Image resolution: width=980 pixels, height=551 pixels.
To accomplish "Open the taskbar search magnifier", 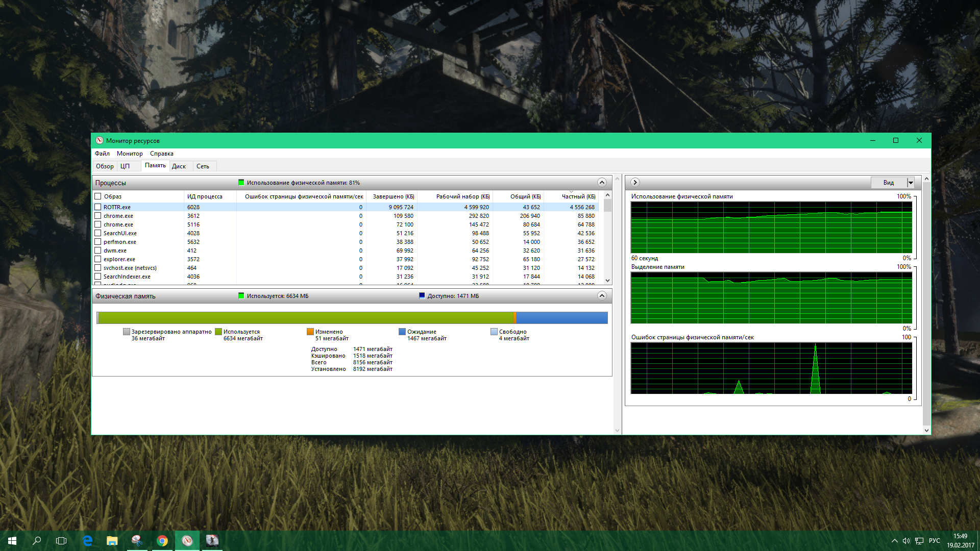I will click(37, 541).
